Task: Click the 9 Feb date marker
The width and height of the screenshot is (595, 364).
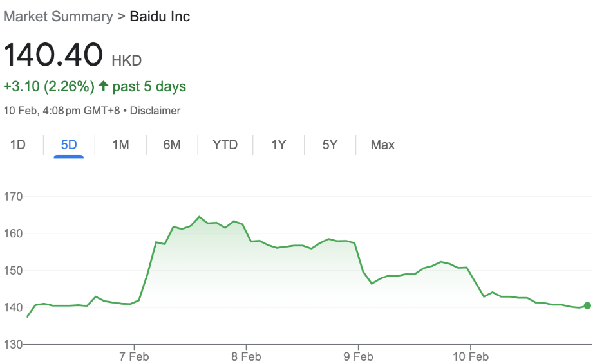Action: (358, 357)
